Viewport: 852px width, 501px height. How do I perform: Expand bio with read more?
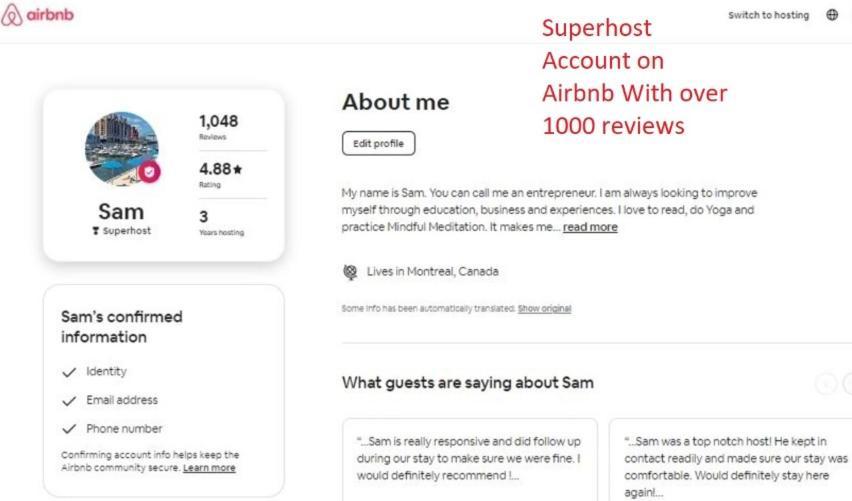(x=590, y=227)
